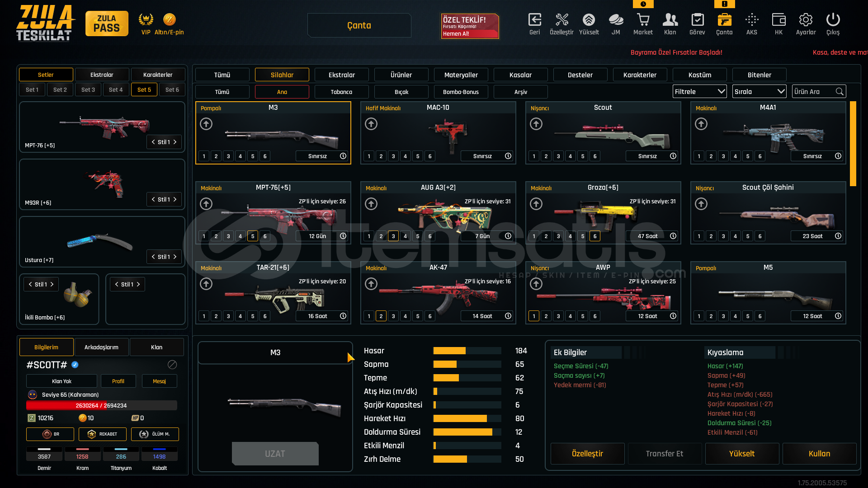Next style arrow for M93R [+6]
Screen dimensions: 868x488
coord(175,199)
